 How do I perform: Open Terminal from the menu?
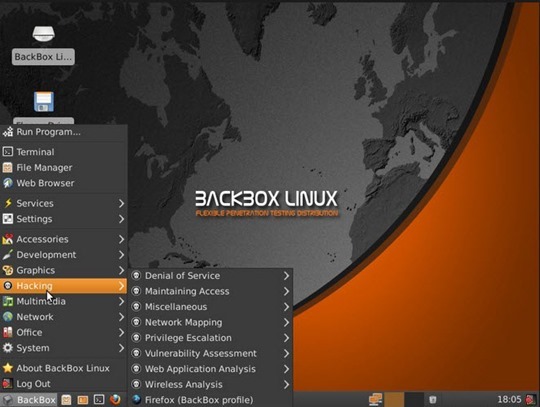click(63, 152)
